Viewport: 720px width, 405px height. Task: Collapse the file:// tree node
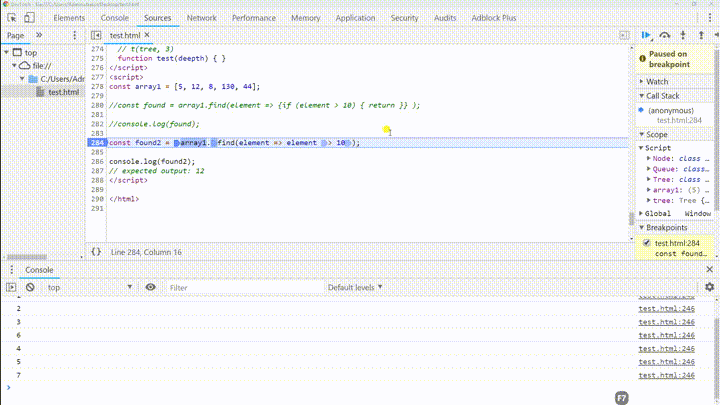14,66
